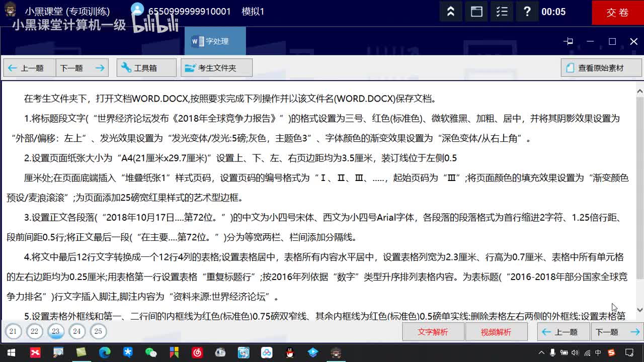The image size is (644, 362).
Task: Click 查看原始素材 button
Action: [x=601, y=68]
